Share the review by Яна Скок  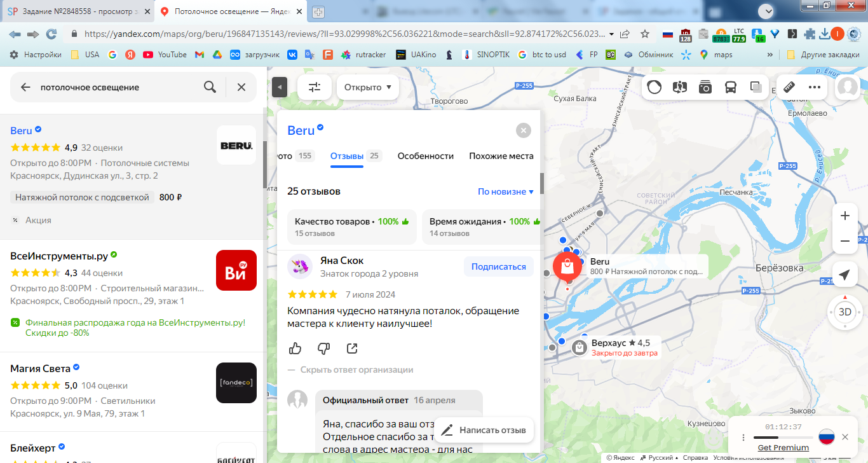click(x=352, y=349)
